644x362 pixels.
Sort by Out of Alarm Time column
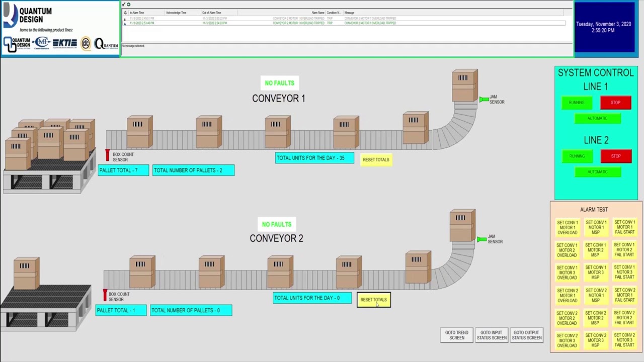pyautogui.click(x=219, y=13)
